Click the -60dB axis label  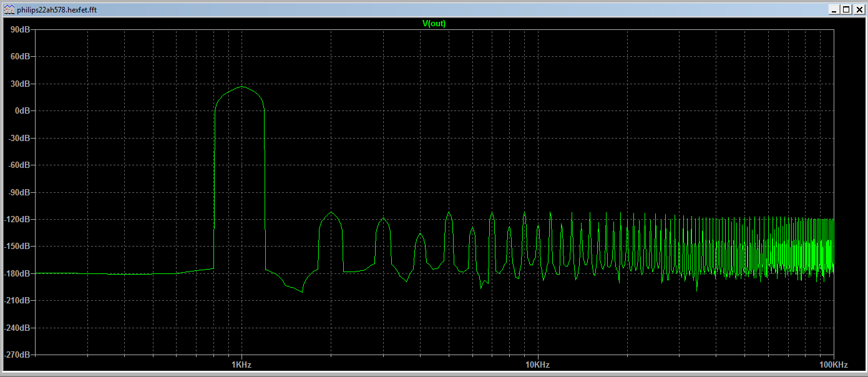click(x=20, y=165)
